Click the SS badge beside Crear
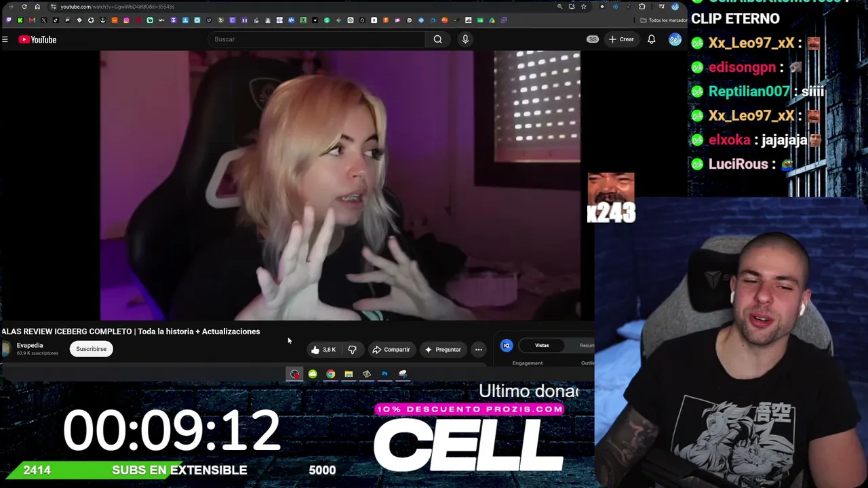 point(593,39)
